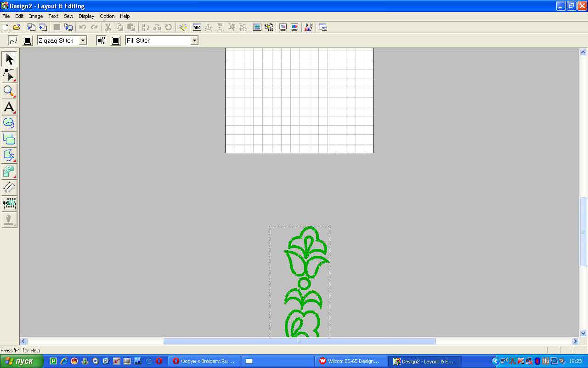Open the Edit menu
588x368 pixels.
pyautogui.click(x=19, y=16)
